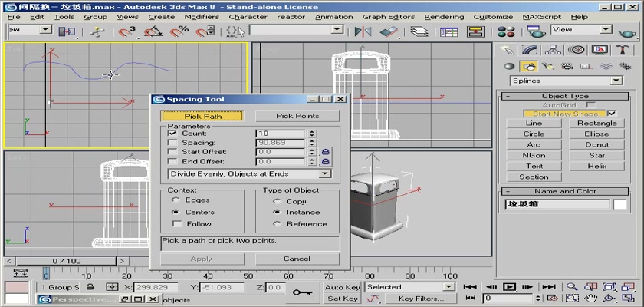644x307 pixels.
Task: Click the Quick Render teapot icon
Action: (627, 31)
